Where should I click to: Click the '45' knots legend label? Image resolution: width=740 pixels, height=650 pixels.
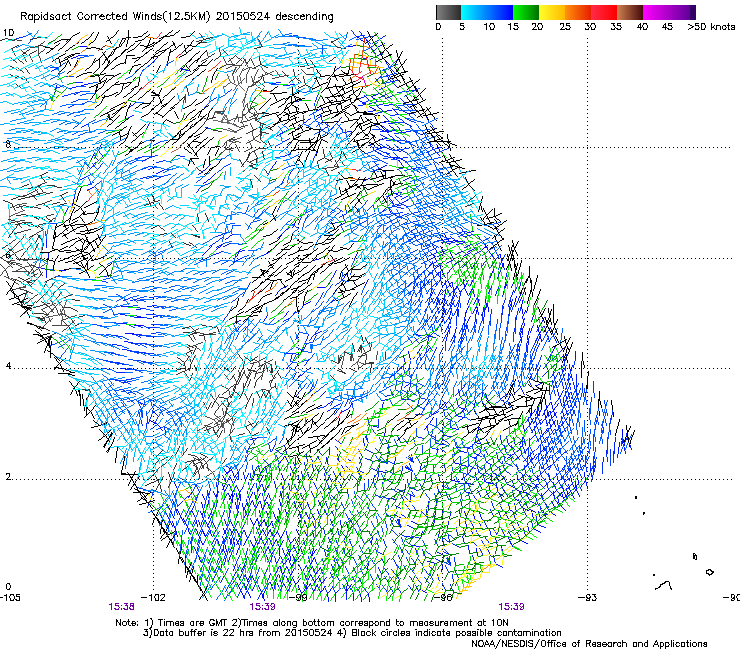[x=667, y=27]
